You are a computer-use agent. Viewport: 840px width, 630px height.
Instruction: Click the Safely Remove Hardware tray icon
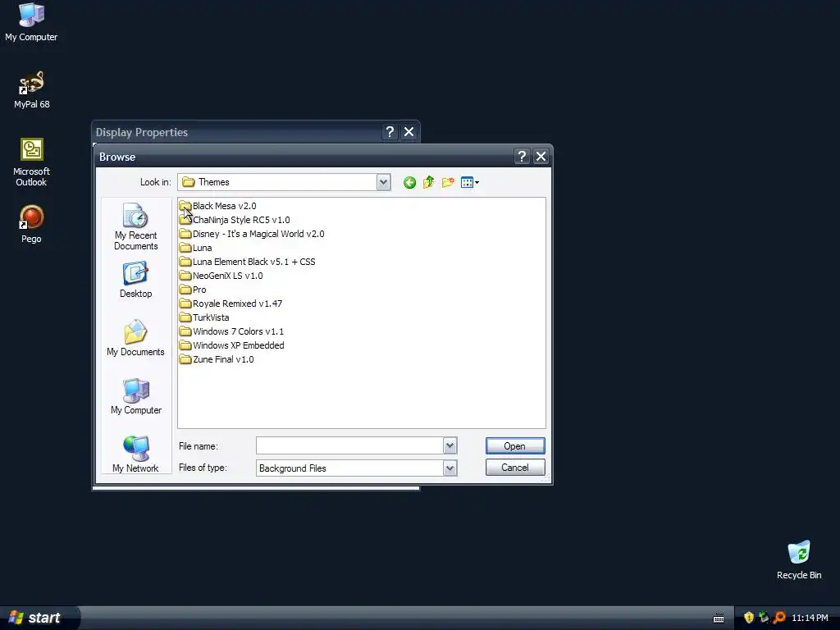click(x=764, y=618)
